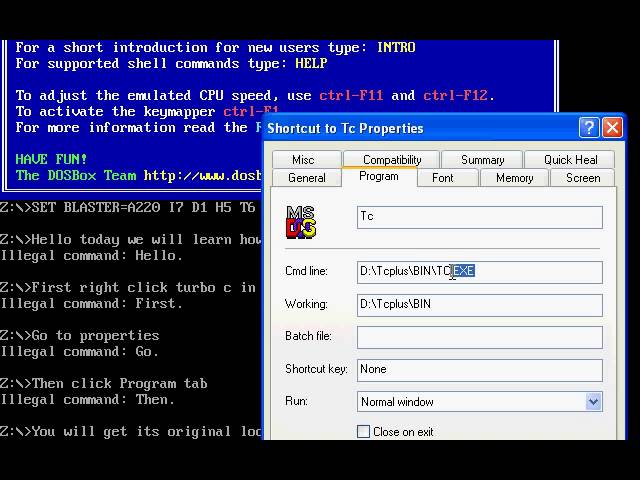Switch to the Misc tab
640x480 pixels.
(307, 160)
